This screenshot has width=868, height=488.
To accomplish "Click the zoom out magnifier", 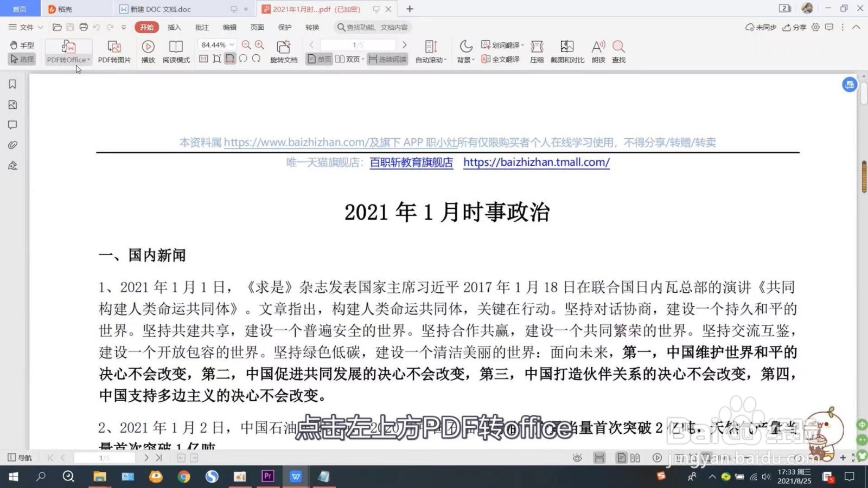I will pos(246,45).
